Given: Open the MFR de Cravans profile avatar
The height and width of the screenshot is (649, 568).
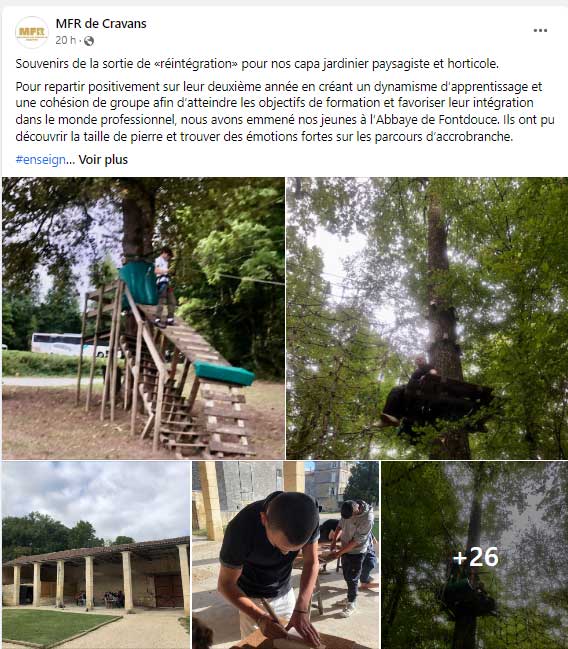Looking at the screenshot, I should pos(32,32).
